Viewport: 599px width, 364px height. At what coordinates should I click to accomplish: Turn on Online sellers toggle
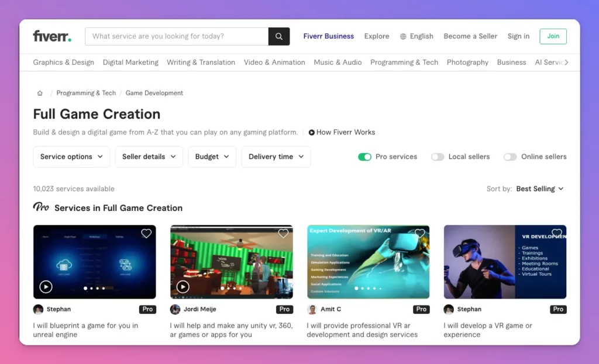[510, 157]
